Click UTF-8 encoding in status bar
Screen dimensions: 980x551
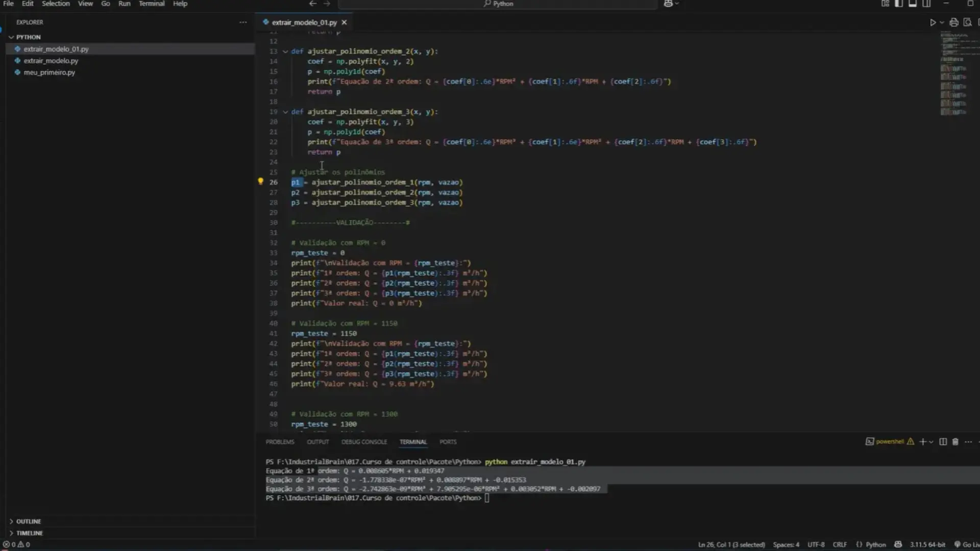point(816,545)
